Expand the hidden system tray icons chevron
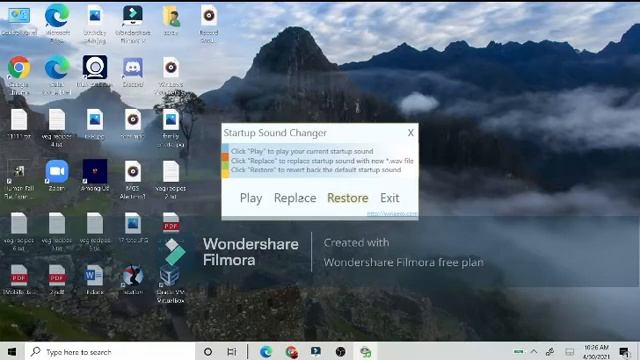 (534, 351)
